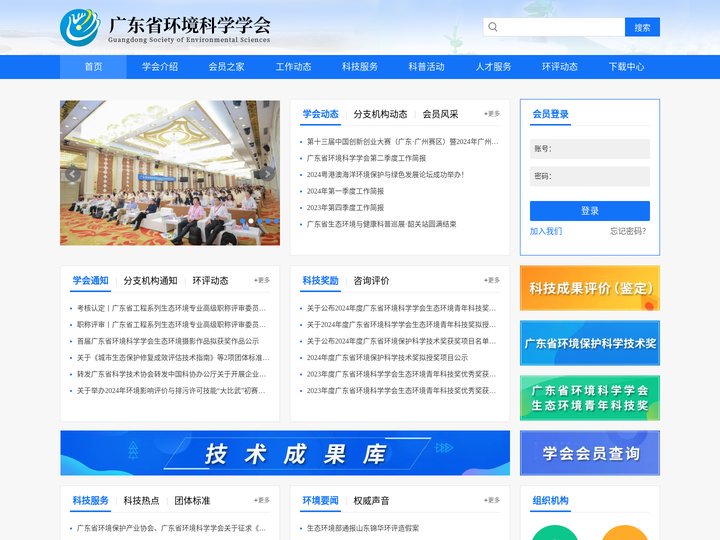Open 第十三届中国创新创业大赛 news item
This screenshot has height=540, width=720.
coord(402,141)
